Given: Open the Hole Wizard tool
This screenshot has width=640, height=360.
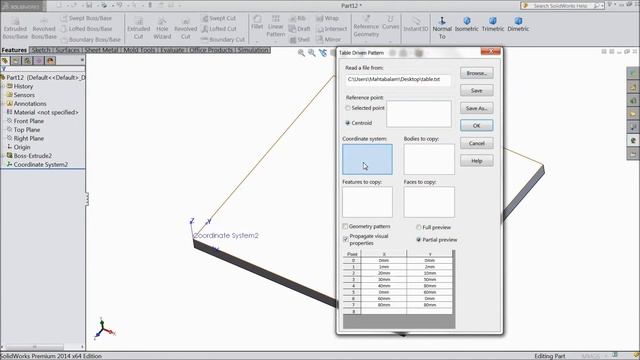Looking at the screenshot, I should (162, 28).
